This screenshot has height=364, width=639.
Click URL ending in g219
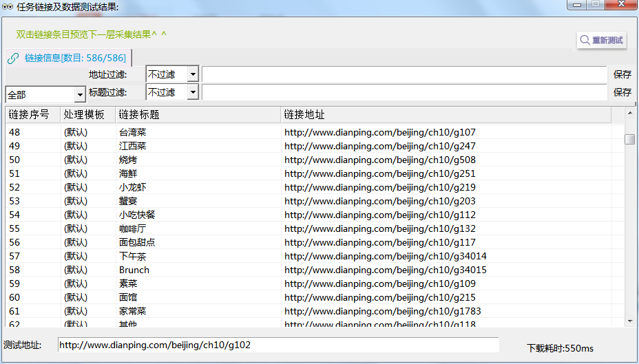tap(380, 187)
